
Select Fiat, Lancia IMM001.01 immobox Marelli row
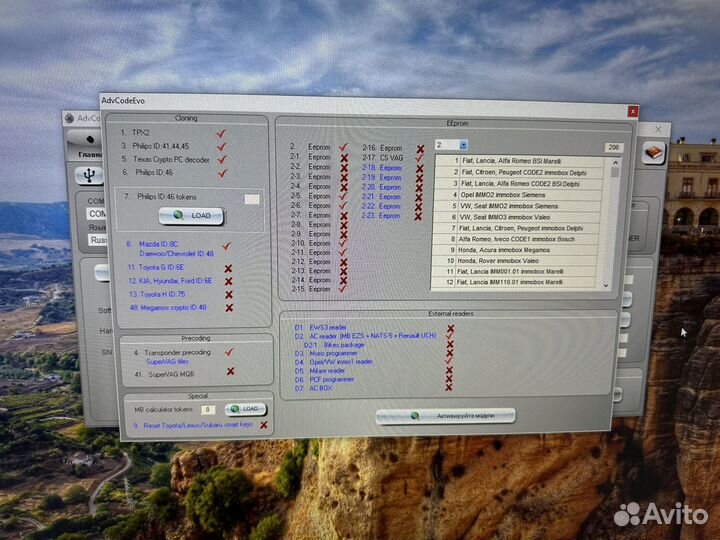point(515,272)
